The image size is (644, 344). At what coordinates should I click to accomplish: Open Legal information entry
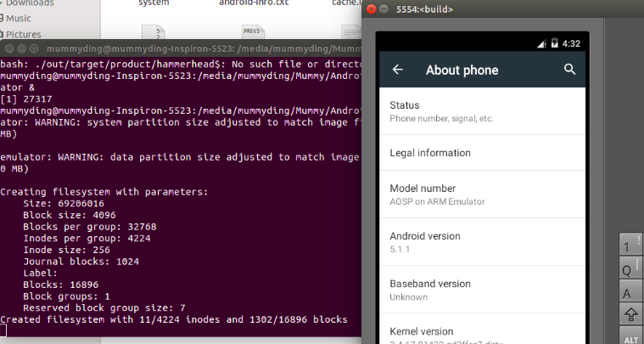tap(482, 153)
